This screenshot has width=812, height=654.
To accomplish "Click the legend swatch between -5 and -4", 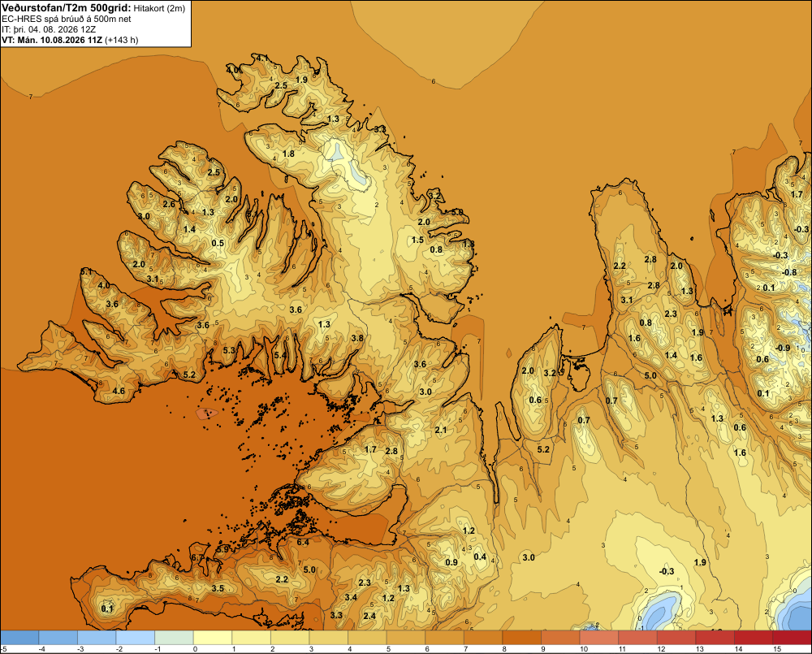I will (x=19, y=637).
